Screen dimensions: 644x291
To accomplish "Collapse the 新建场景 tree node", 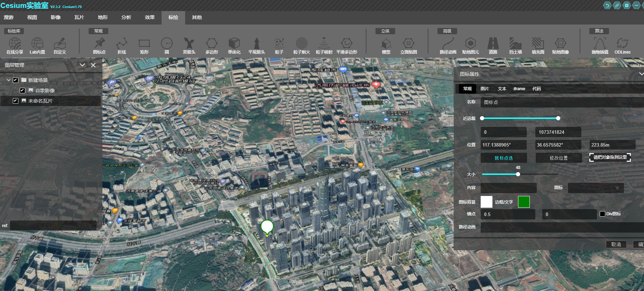I will (9, 80).
